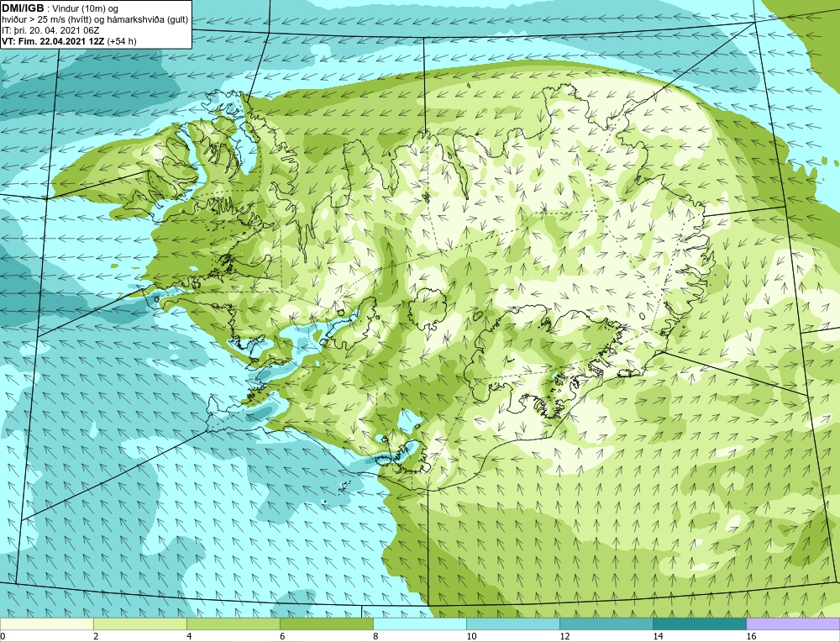Click the legend value label 16

pyautogui.click(x=751, y=636)
